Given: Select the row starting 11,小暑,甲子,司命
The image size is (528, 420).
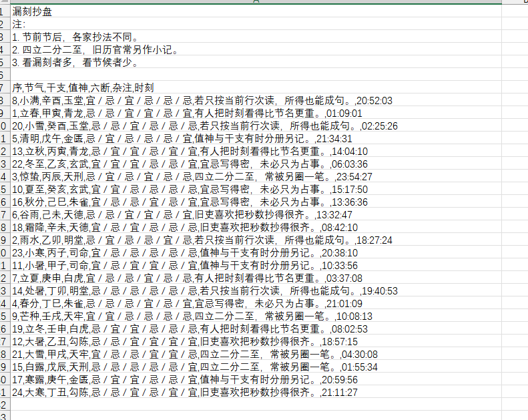Looking at the screenshot, I should coord(256,265).
